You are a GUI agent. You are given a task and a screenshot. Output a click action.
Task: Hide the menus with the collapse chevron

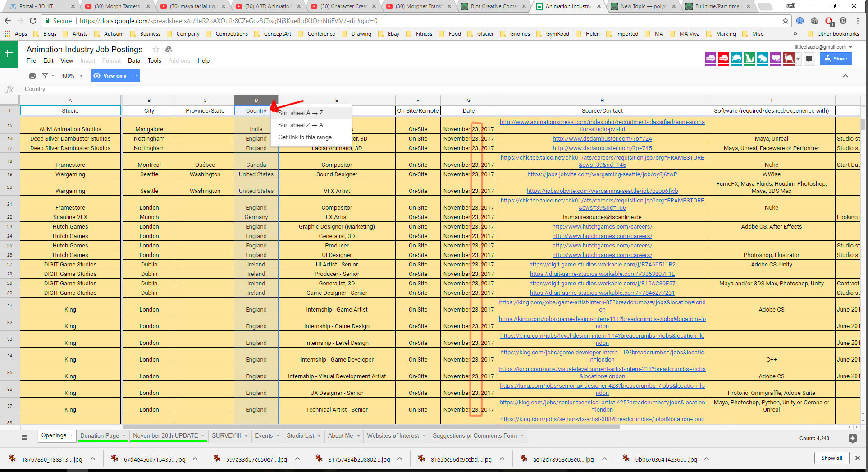pyautogui.click(x=845, y=76)
